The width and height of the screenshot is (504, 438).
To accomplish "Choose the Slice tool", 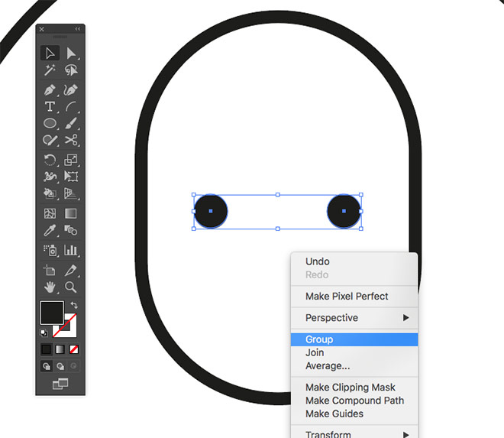I will 71,271.
